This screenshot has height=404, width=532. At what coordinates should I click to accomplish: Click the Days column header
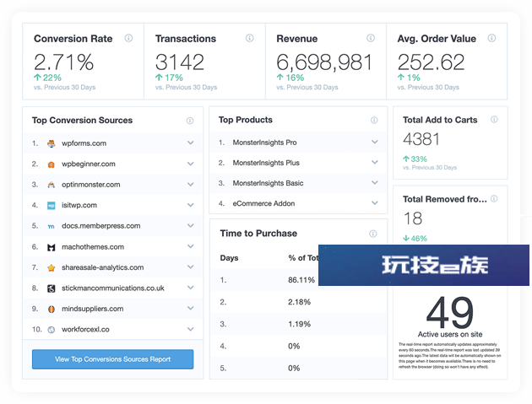click(x=229, y=258)
